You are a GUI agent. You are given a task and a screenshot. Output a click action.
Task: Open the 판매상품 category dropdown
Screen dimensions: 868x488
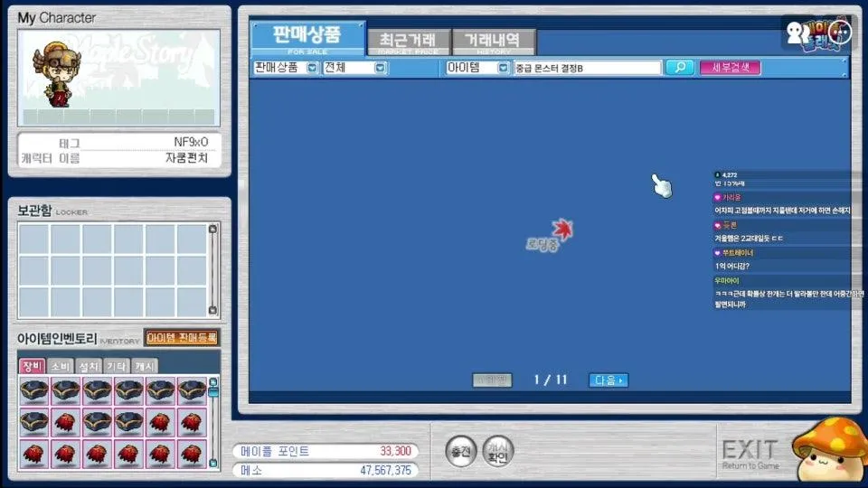point(312,68)
